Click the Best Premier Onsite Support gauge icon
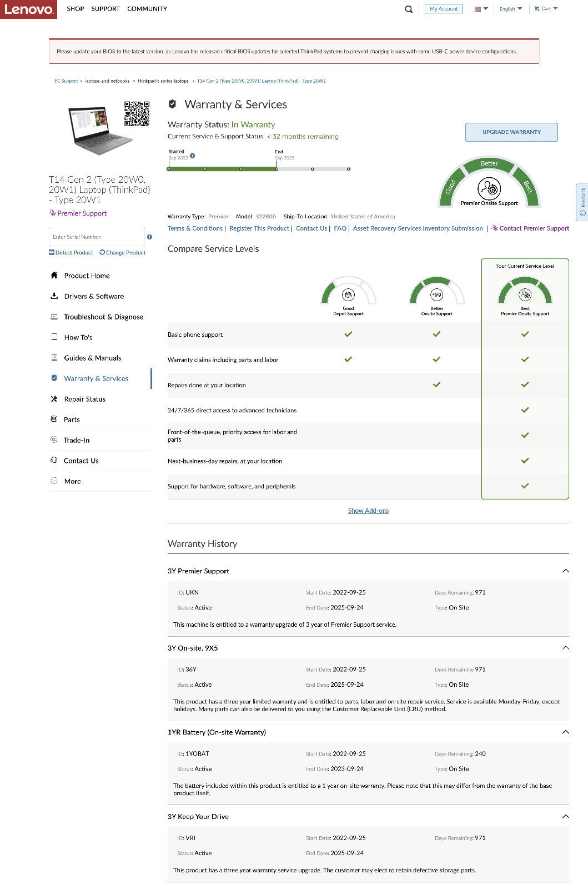The width and height of the screenshot is (588, 889). pyautogui.click(x=525, y=291)
